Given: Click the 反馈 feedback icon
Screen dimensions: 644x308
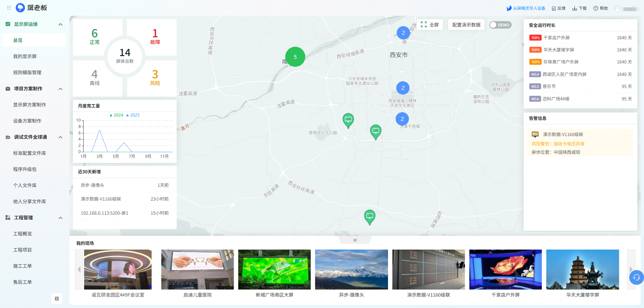Looking at the screenshot, I should 554,8.
